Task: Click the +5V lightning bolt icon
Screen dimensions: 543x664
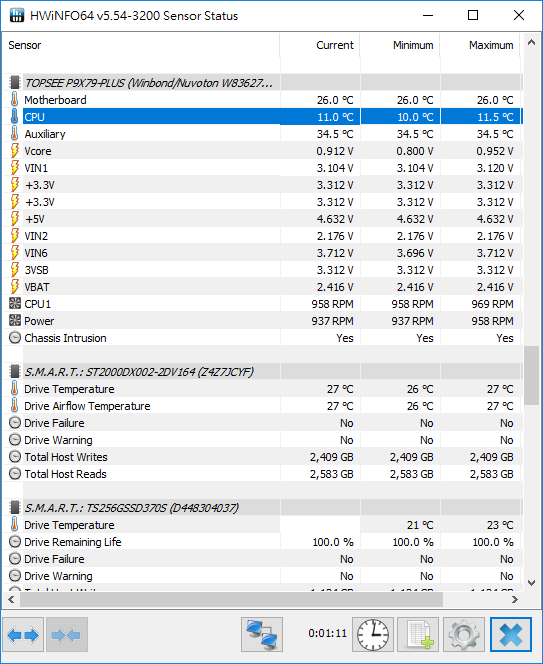Action: tap(14, 219)
